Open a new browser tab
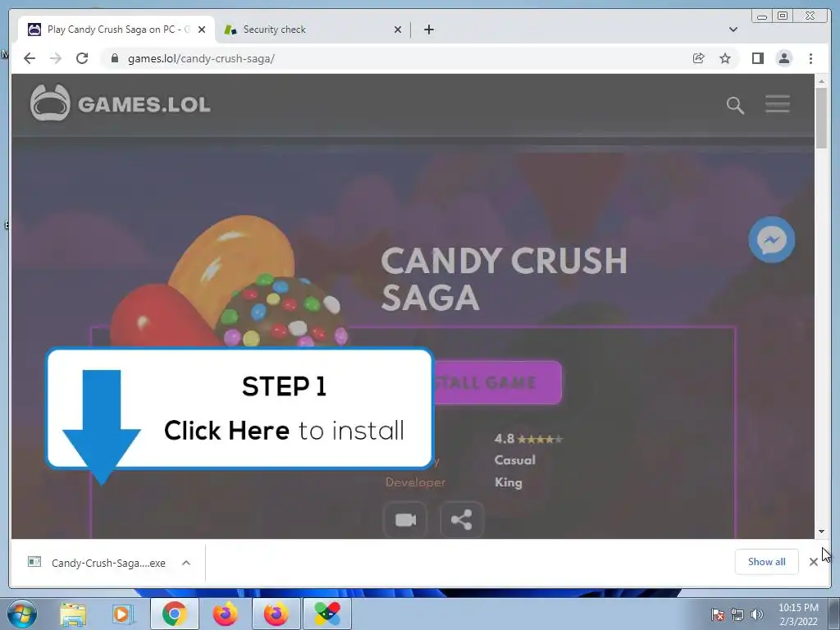Screen dimensions: 840x630 [428, 30]
